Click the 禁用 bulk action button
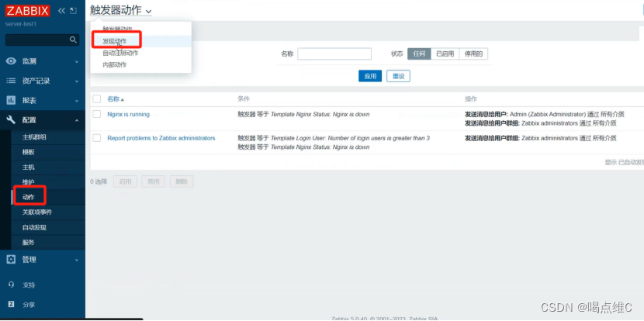Screen dimensions: 644x321 153,181
